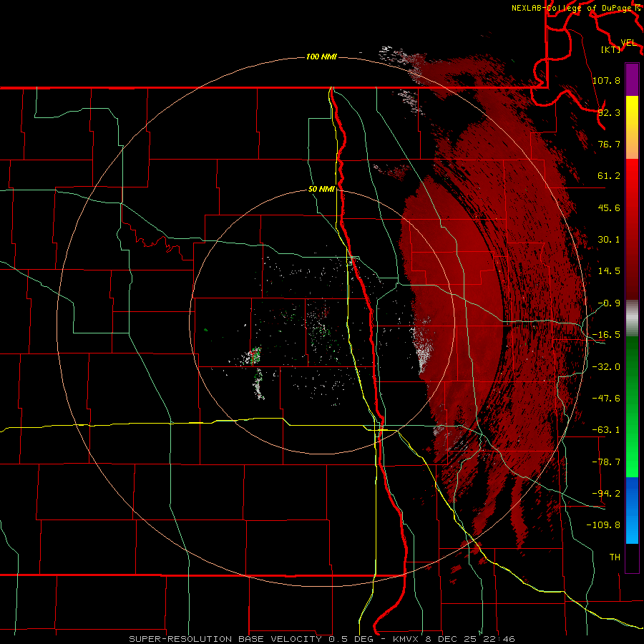The height and width of the screenshot is (644, 644).
Task: Click the 100 NMI range ring label
Action: pyautogui.click(x=321, y=57)
